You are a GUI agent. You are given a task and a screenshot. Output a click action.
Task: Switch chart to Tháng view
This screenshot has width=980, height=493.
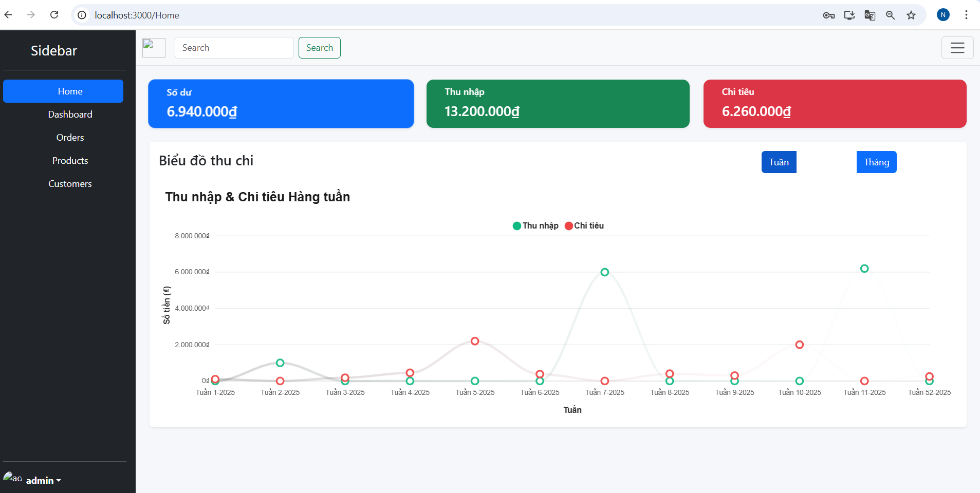click(x=876, y=162)
